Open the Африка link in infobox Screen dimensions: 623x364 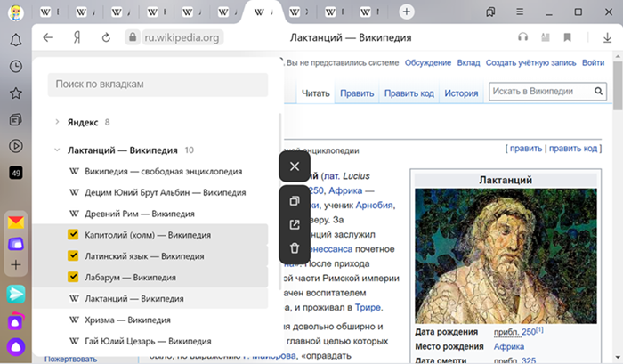click(x=508, y=346)
